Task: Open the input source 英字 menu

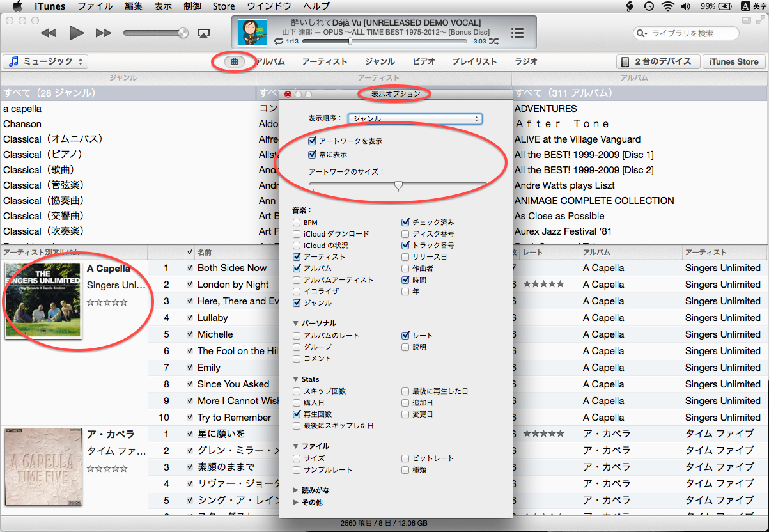Action: (x=754, y=6)
